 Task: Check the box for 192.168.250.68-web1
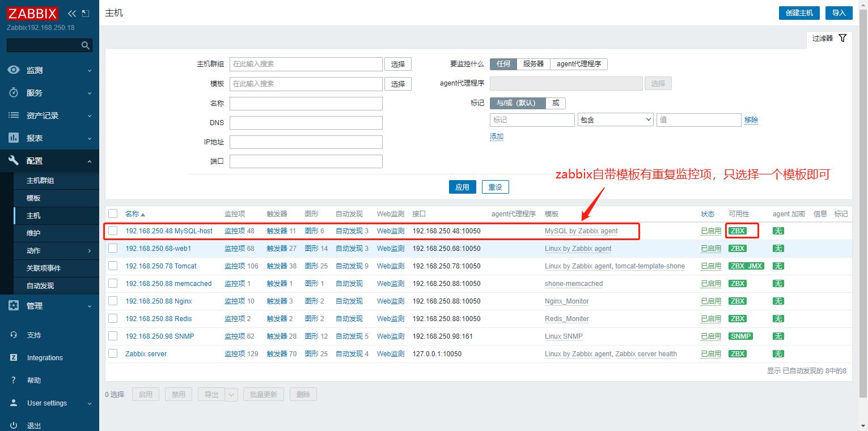113,248
